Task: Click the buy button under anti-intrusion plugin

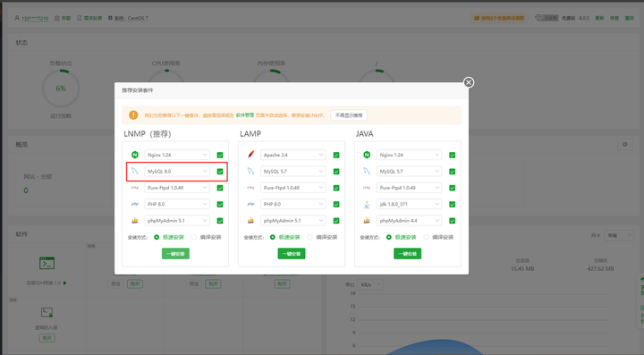Action: (x=47, y=338)
